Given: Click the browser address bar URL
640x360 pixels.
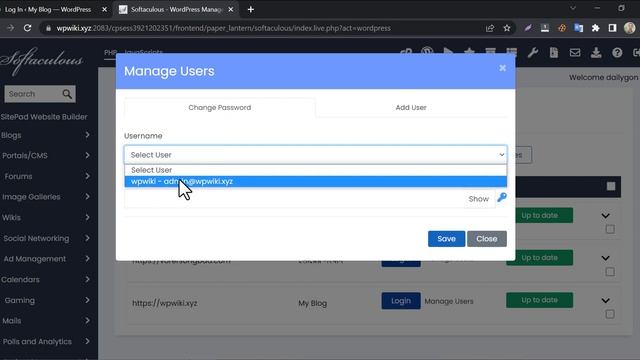Looking at the screenshot, I should click(224, 28).
